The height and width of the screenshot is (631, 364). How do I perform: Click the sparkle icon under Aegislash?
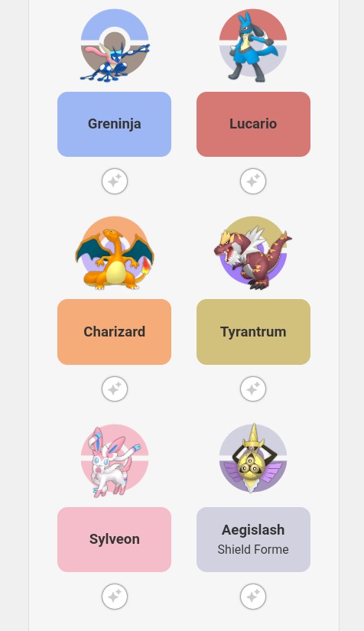point(253,597)
